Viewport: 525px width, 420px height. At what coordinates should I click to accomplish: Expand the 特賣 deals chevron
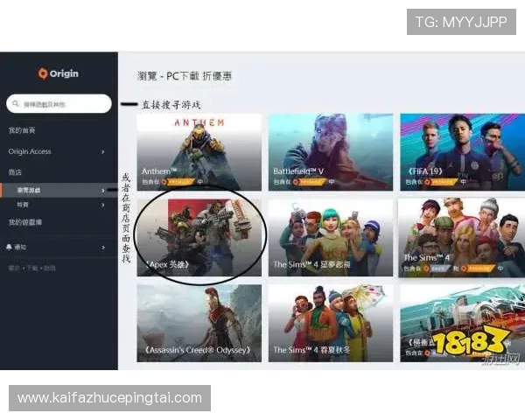click(x=102, y=205)
